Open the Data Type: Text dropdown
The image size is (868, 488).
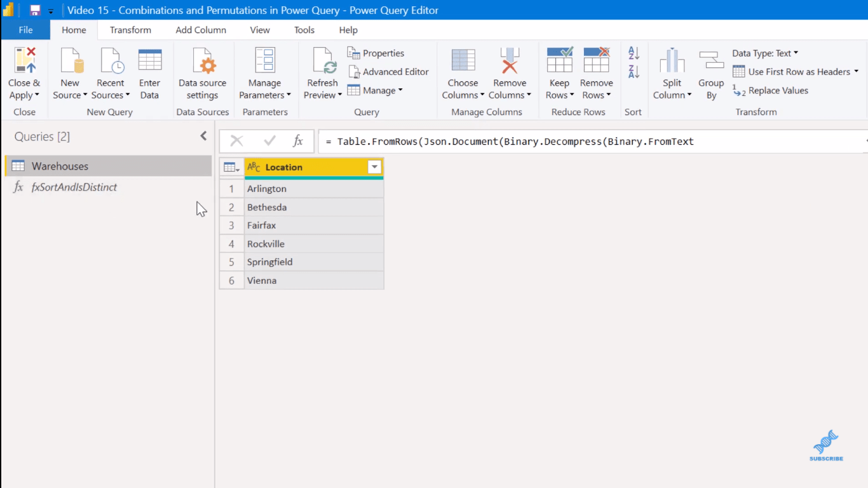tap(765, 53)
